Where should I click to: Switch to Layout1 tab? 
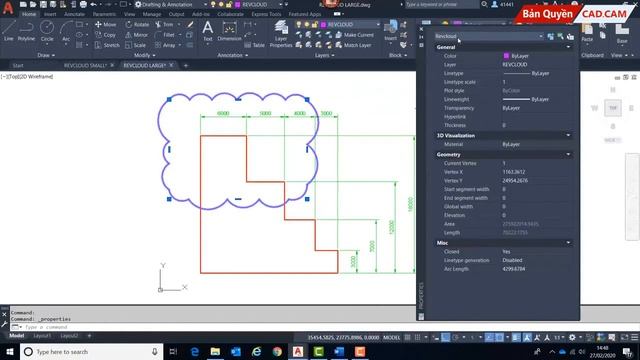tap(42, 336)
